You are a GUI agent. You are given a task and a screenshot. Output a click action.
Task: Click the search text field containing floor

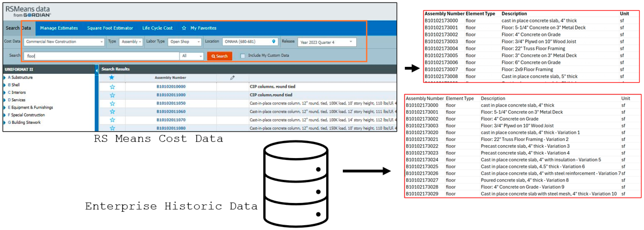coord(101,56)
